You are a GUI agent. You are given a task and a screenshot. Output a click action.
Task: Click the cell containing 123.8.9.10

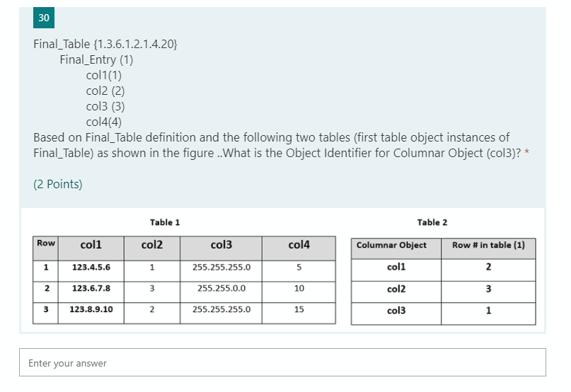91,313
